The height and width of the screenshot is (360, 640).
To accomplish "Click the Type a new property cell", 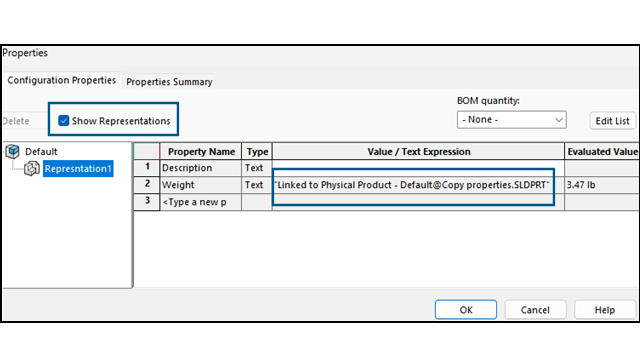I will 200,202.
